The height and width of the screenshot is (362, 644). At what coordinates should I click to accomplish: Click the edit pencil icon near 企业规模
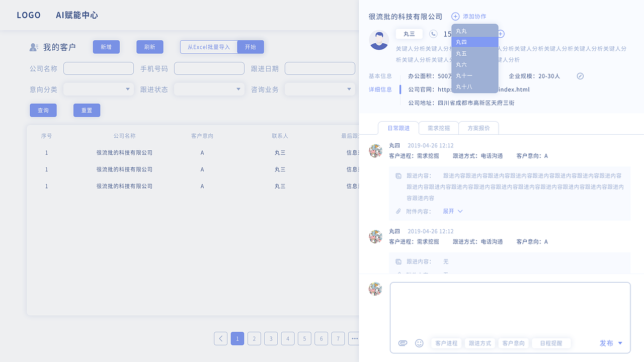(580, 76)
